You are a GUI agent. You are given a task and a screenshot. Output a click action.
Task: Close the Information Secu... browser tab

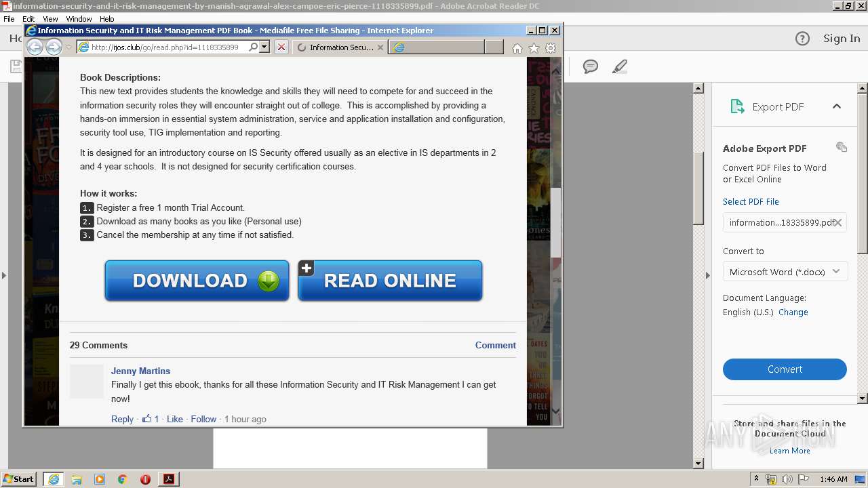380,47
